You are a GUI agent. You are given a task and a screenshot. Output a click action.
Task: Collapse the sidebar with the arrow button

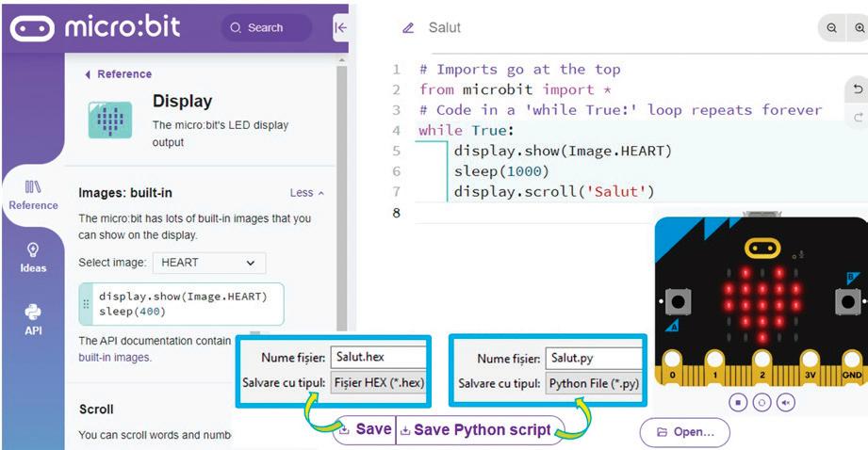[341, 27]
